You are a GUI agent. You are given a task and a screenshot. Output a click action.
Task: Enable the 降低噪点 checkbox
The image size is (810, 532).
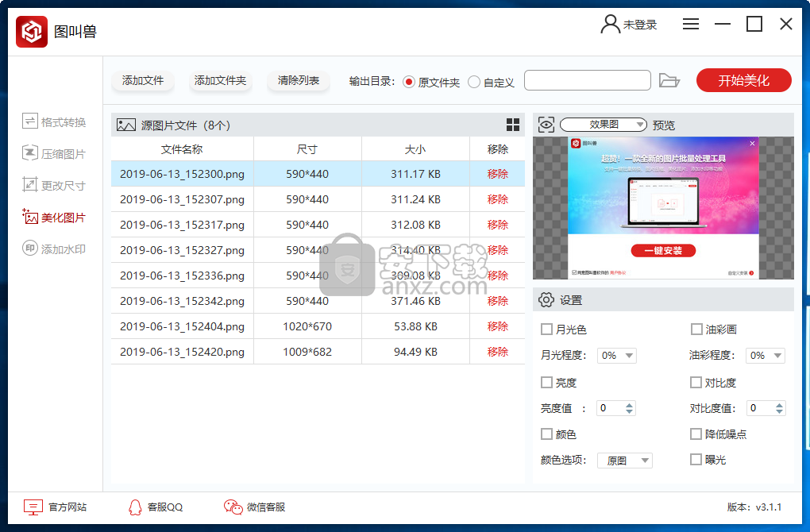click(696, 434)
